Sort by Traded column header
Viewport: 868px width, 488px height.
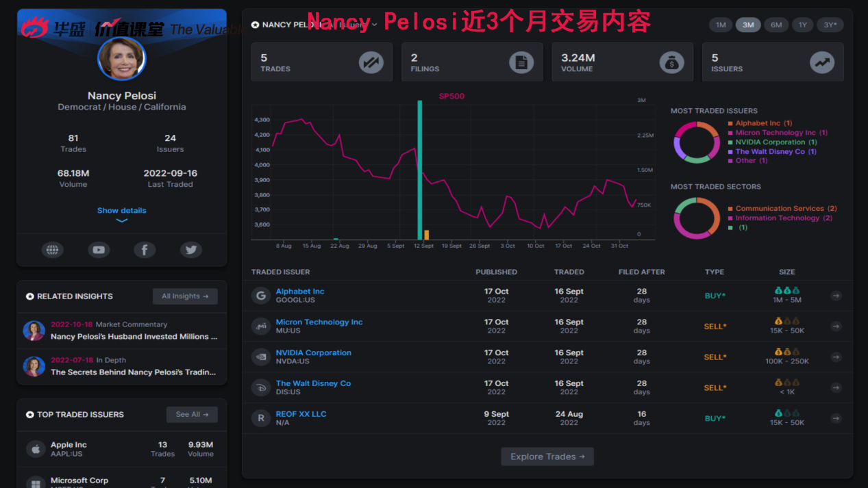569,272
